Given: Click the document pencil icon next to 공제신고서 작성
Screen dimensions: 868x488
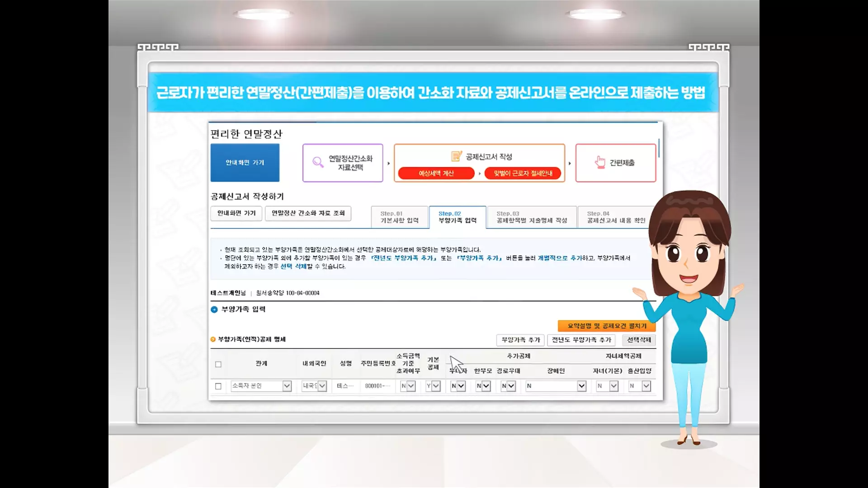Looking at the screenshot, I should [x=457, y=156].
